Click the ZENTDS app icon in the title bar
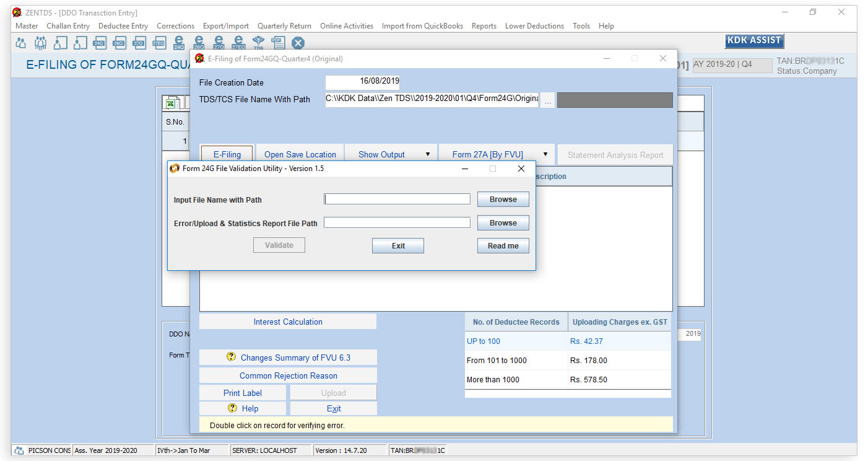868x461 pixels. pos(17,12)
